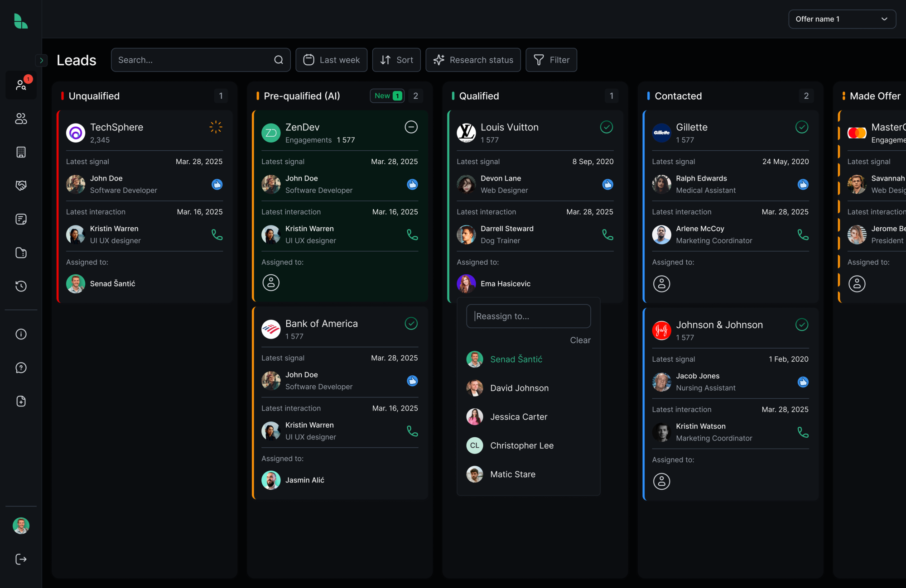This screenshot has width=906, height=588.
Task: Select the handshake deals icon in sidebar
Action: pyautogui.click(x=21, y=185)
